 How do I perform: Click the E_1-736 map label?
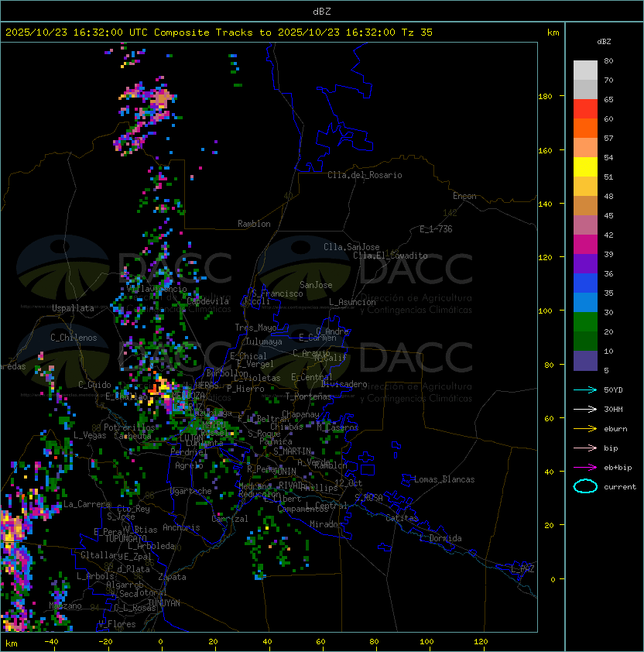pyautogui.click(x=436, y=228)
